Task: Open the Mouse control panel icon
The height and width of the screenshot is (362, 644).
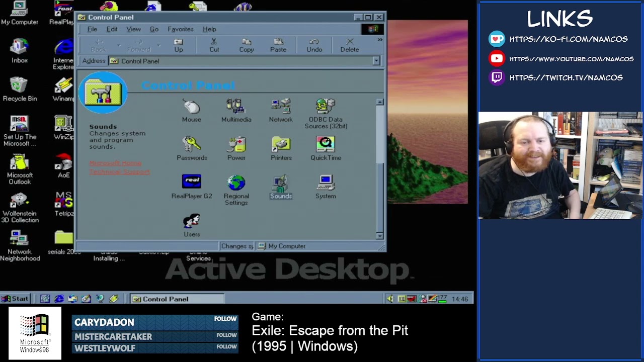Action: pos(191,111)
